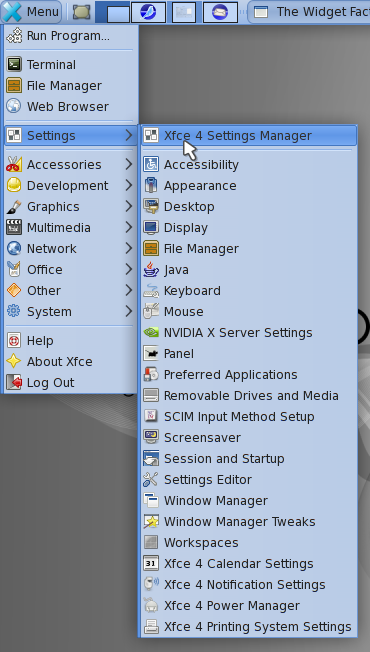Click the show desktop icon in panel

coord(81,12)
